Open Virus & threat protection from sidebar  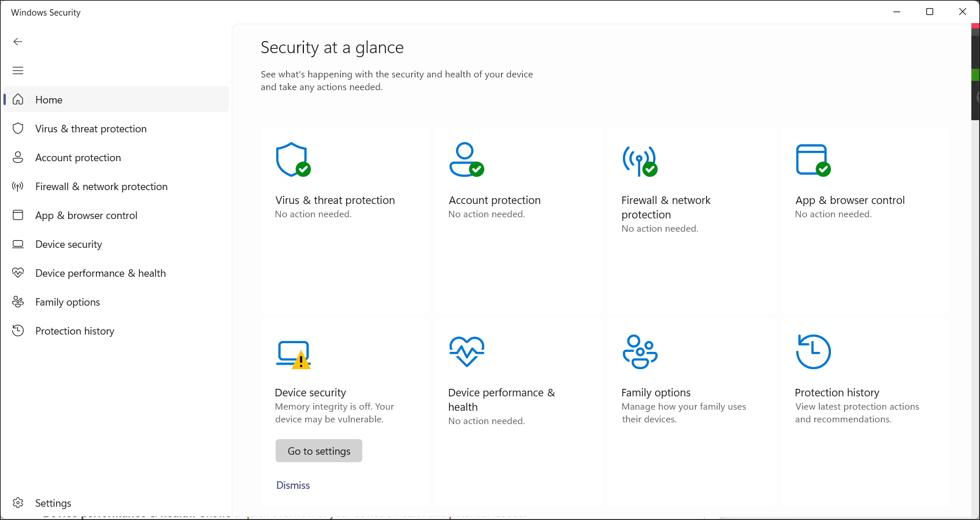[91, 129]
